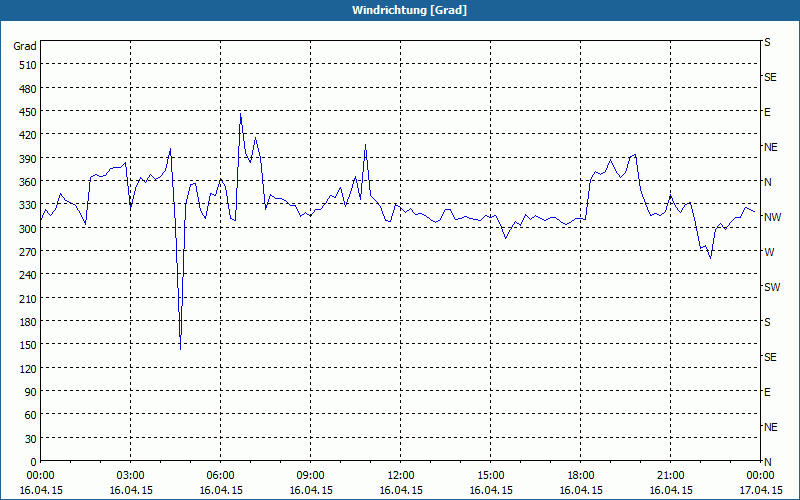Image resolution: width=800 pixels, height=500 pixels.
Task: Click the chart title Windrichtung [Grad]
Action: (409, 10)
